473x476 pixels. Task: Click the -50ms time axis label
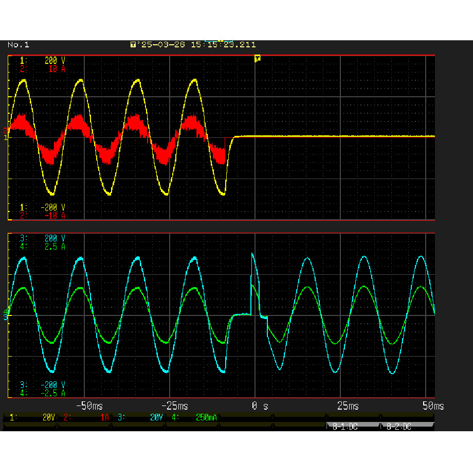pos(88,406)
